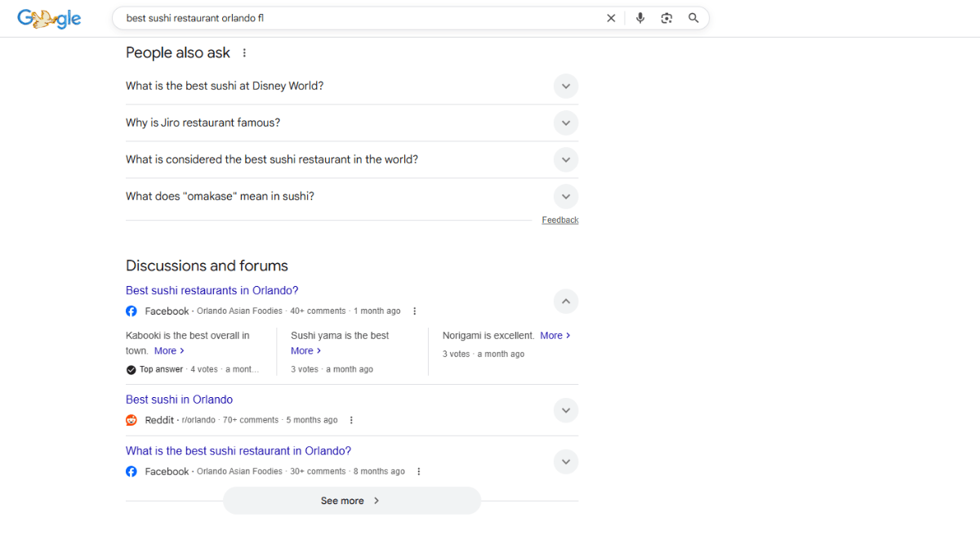
Task: Click the Feedback link
Action: (x=559, y=219)
